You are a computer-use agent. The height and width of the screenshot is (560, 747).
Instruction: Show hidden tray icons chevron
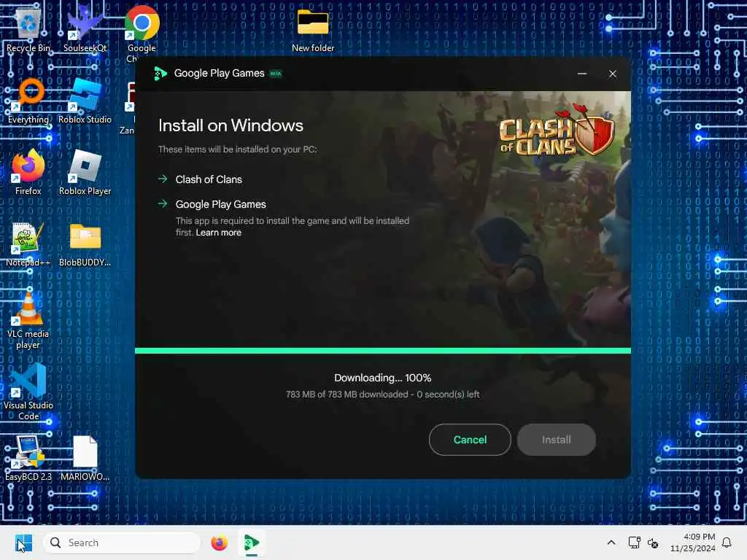pos(611,542)
